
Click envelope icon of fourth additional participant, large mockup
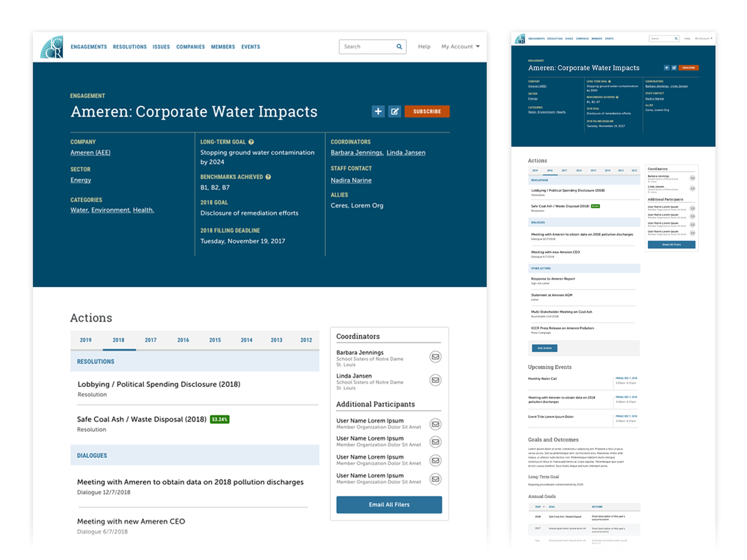pyautogui.click(x=436, y=479)
